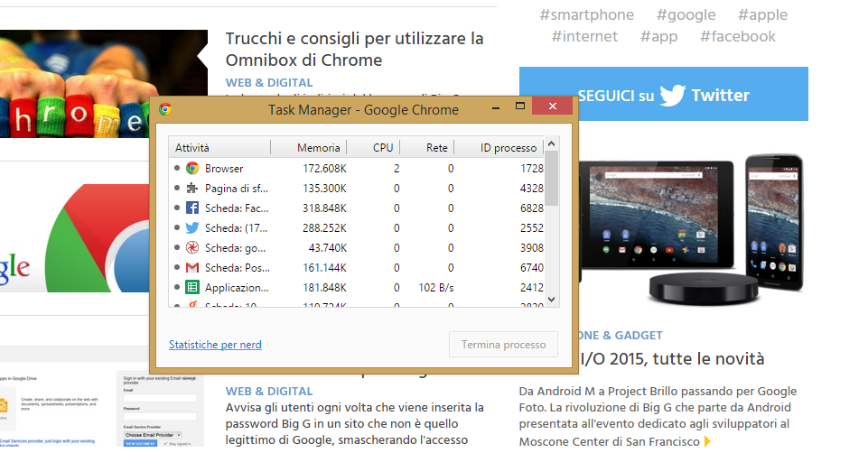Viewport: 868px width, 453px height.
Task: Click WEB & DIGITAL category below Task Manager
Action: [x=269, y=391]
